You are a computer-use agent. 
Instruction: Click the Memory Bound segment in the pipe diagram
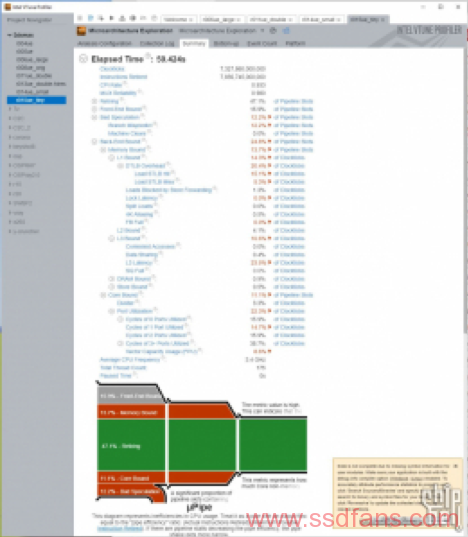point(132,412)
